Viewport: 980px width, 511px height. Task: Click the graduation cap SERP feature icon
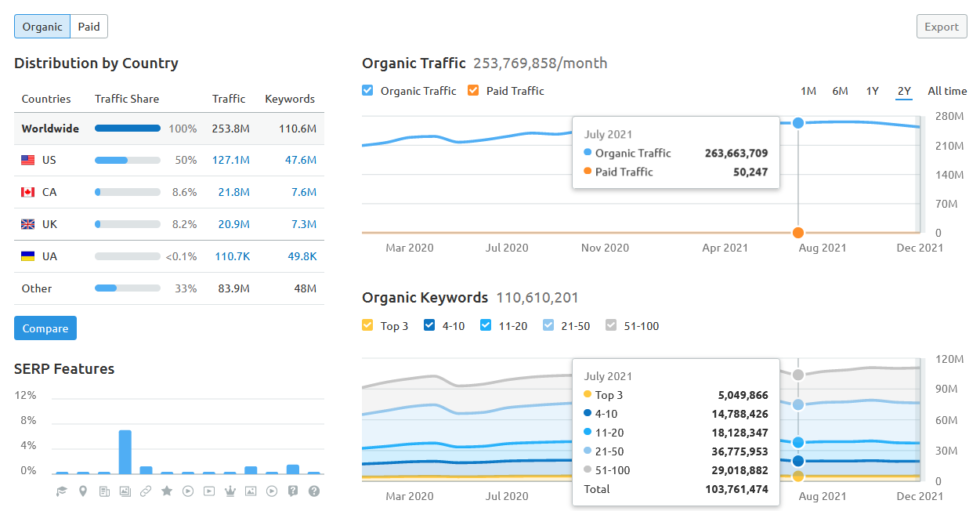(62, 491)
